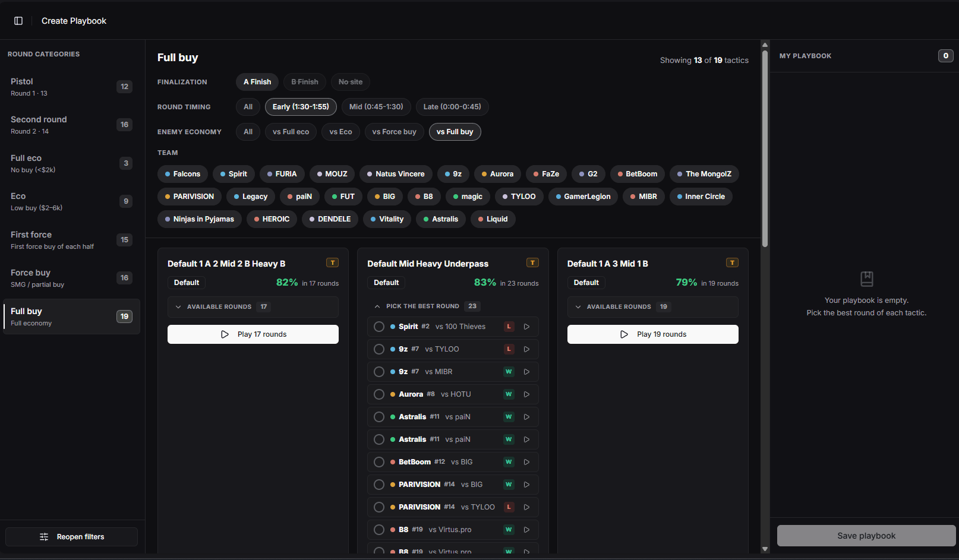Filter by team Liquid
Screen dimensions: 959x560
coord(493,219)
